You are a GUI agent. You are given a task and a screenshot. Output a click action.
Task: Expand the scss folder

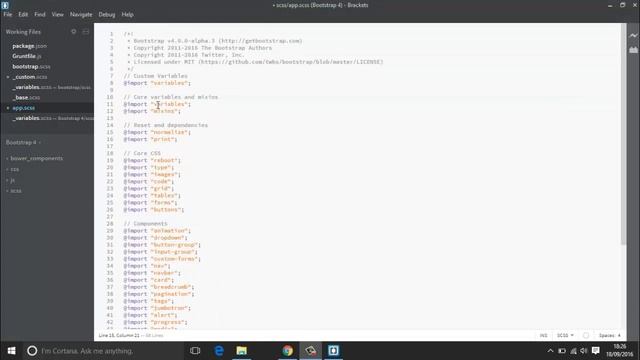16,191
